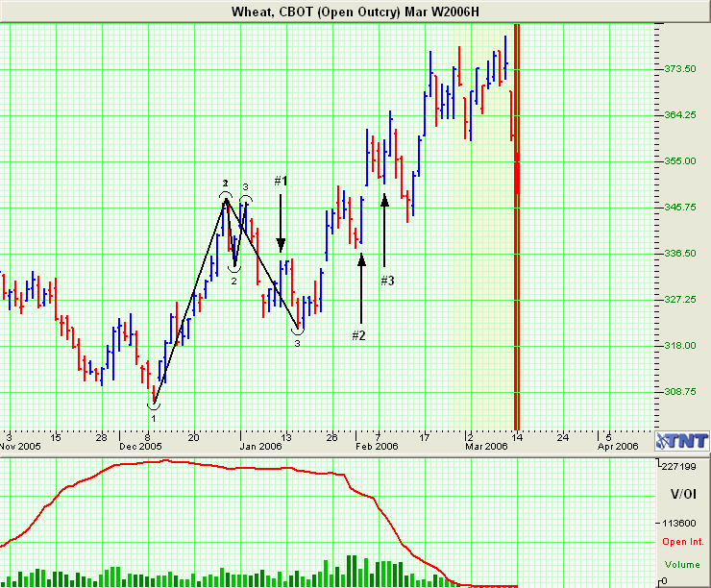Select the 373.50 price axis label

pos(679,69)
